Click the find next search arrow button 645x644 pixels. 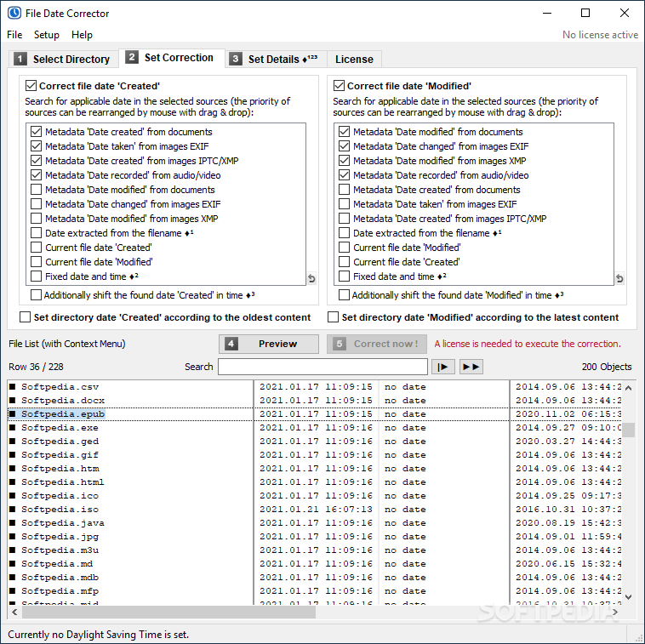[443, 367]
